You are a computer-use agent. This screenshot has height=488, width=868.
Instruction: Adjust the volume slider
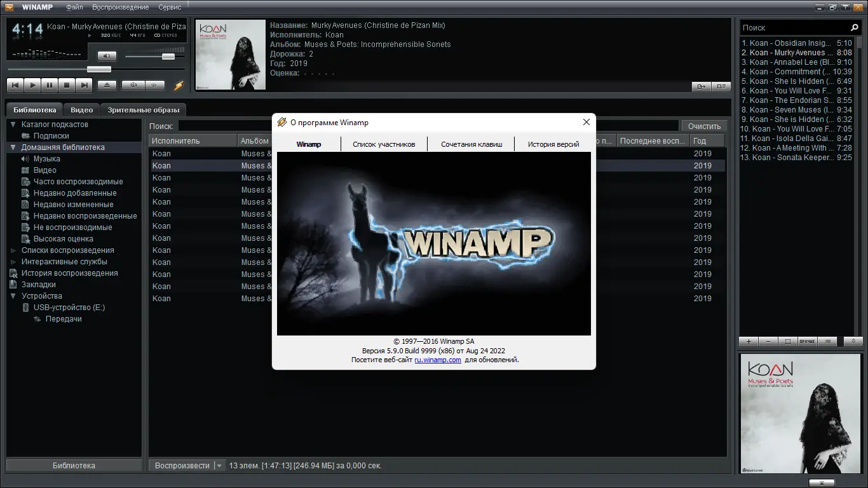168,57
